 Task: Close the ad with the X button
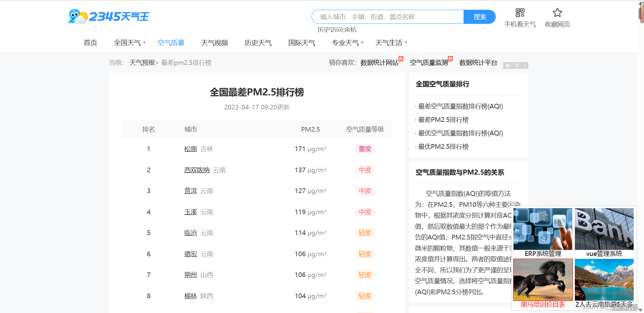(x=525, y=65)
